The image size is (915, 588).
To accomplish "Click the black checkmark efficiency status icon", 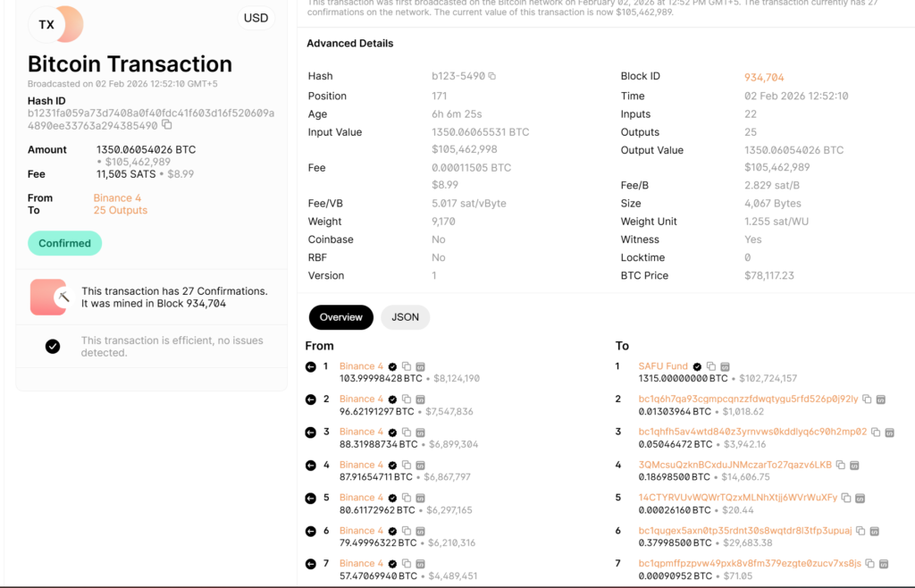I will pos(53,347).
